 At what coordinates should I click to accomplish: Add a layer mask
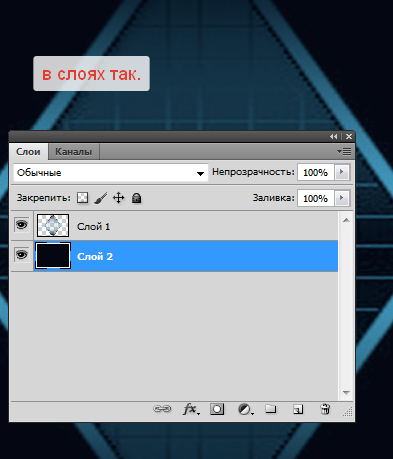(x=217, y=409)
